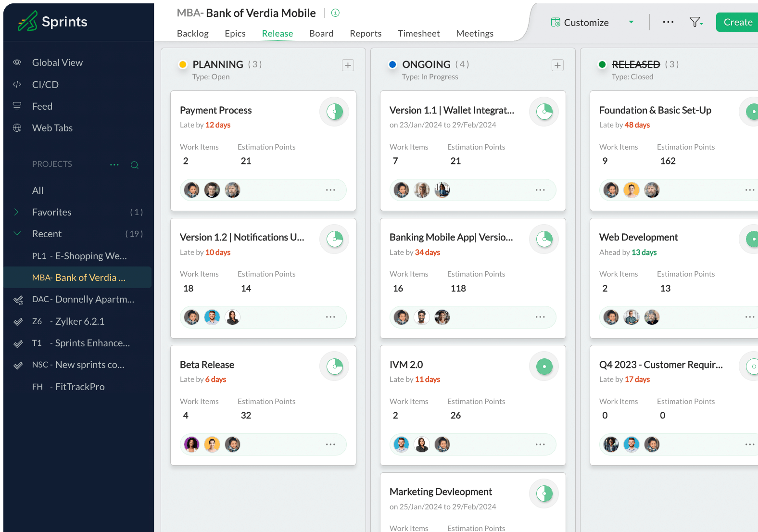Image resolution: width=758 pixels, height=532 pixels.
Task: Click the Sprints logo icon
Action: [27, 21]
